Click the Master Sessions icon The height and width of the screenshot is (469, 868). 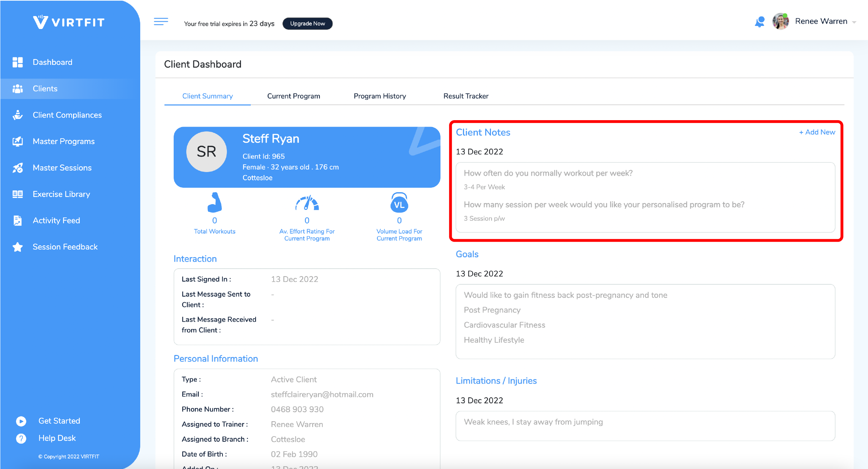click(x=17, y=168)
